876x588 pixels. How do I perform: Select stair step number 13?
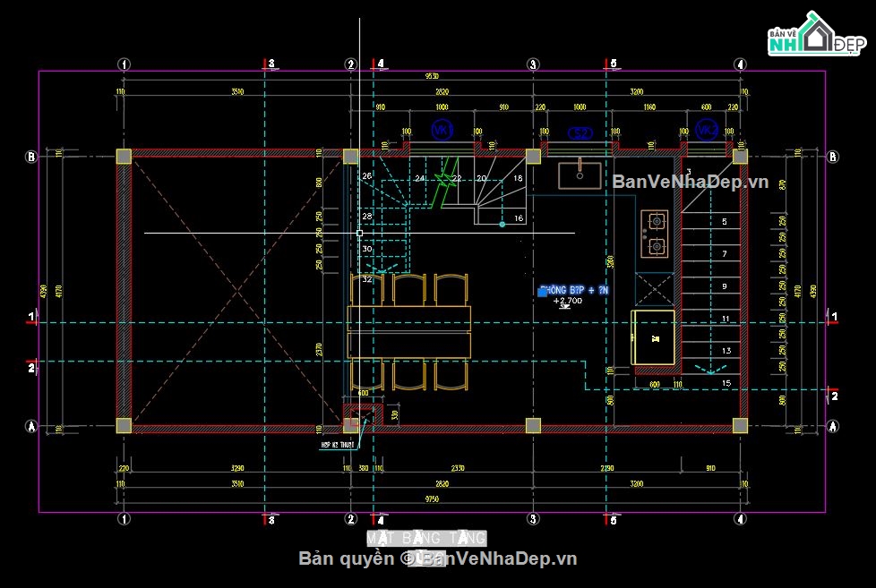[x=726, y=351]
